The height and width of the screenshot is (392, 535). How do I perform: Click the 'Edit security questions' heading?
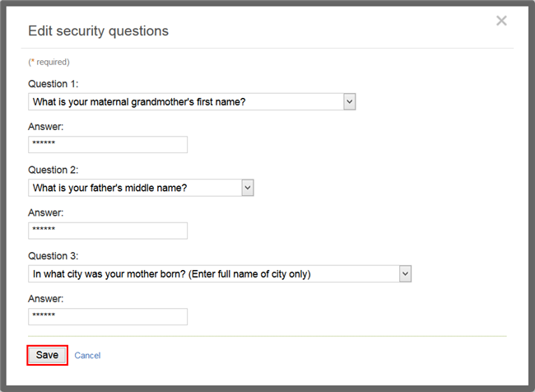98,31
